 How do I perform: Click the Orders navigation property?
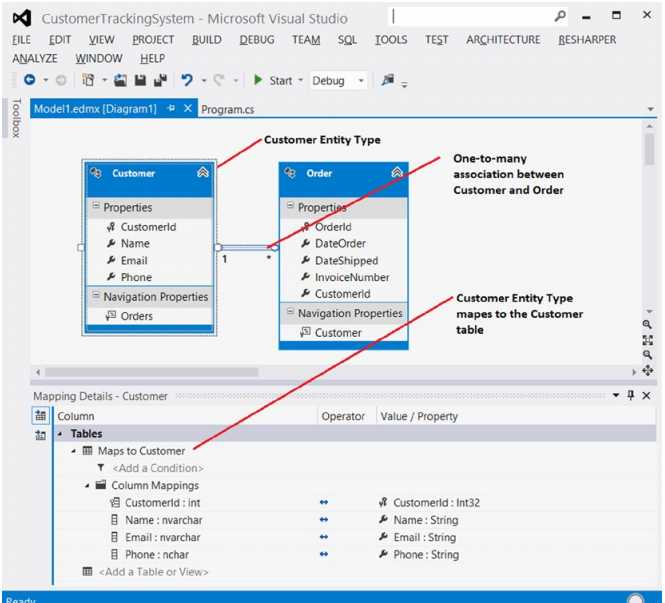coord(136,316)
